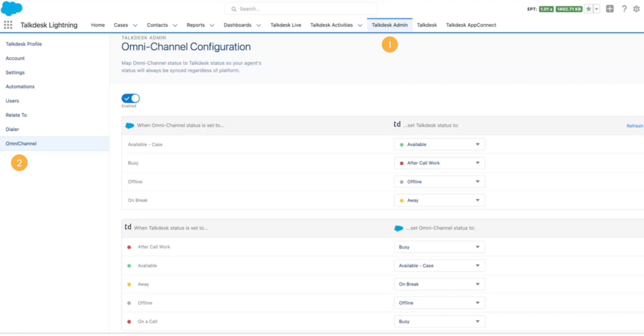Click the EPT 1.01 s badge

546,9
